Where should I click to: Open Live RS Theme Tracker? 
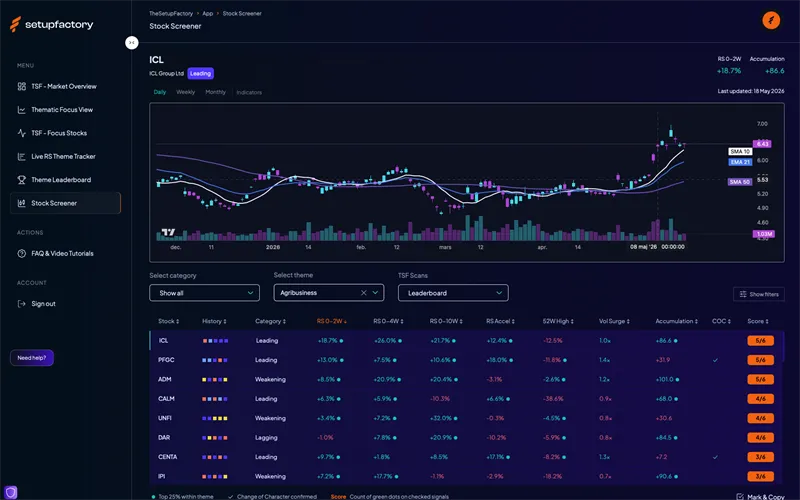65,157
